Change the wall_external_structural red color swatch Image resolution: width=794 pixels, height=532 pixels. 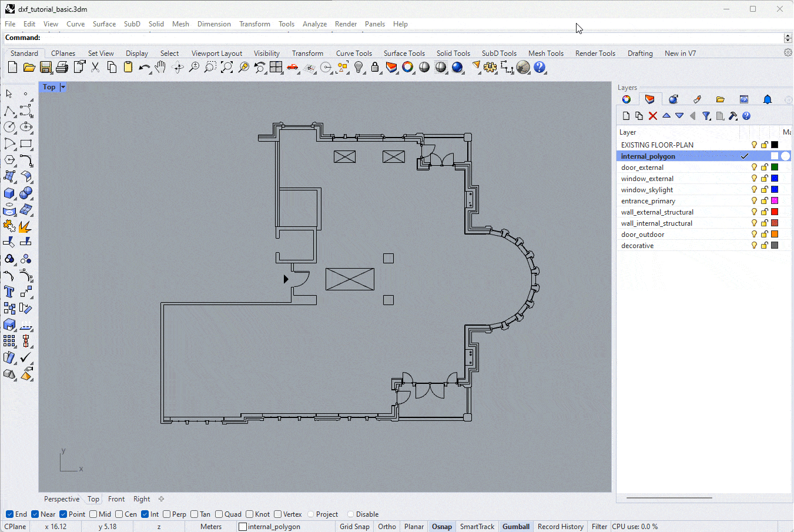775,212
